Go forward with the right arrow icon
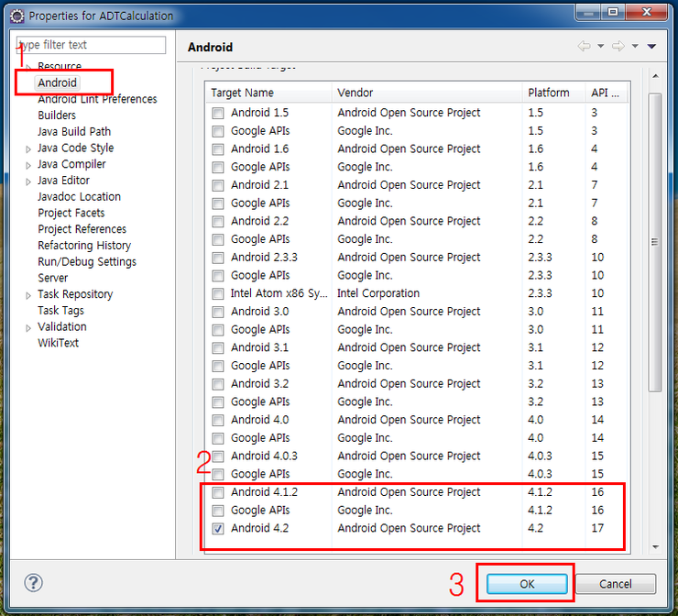Viewport: 678px width, 616px height. 618,46
